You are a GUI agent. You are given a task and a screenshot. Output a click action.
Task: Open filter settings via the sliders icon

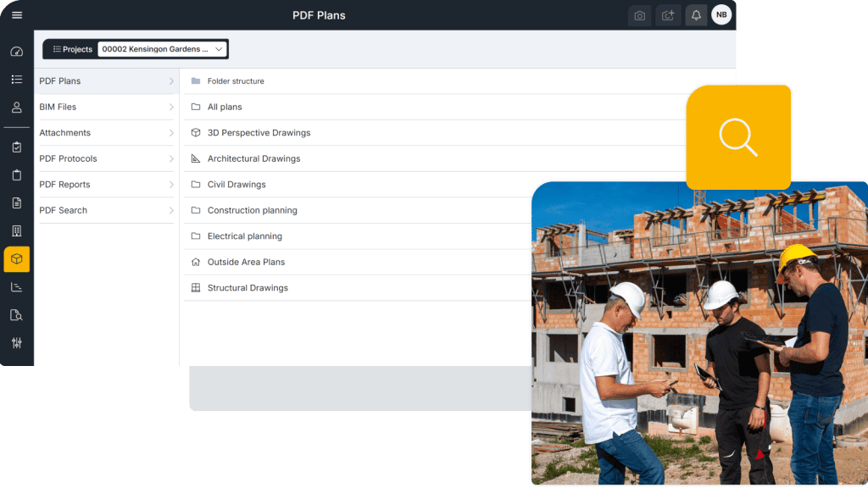pyautogui.click(x=17, y=342)
